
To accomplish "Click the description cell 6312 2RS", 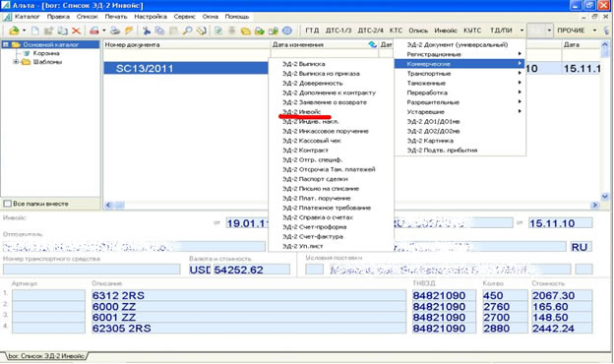I will click(249, 295).
